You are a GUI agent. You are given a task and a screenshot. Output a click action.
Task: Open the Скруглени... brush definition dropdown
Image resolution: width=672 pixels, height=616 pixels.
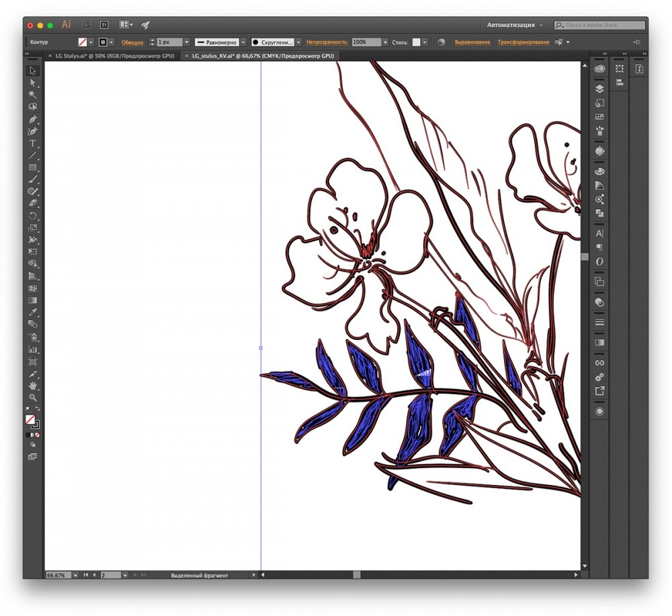tap(298, 42)
